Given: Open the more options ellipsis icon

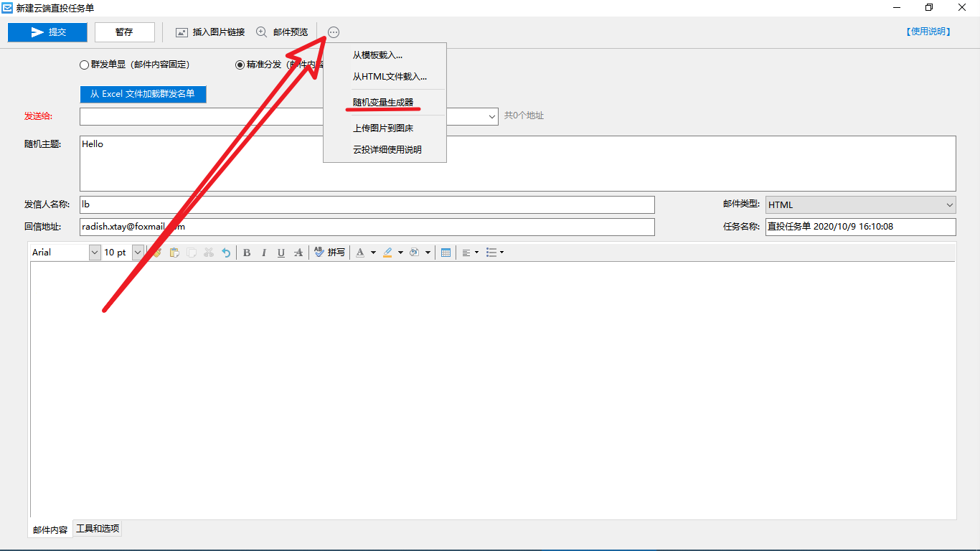Looking at the screenshot, I should click(x=334, y=32).
